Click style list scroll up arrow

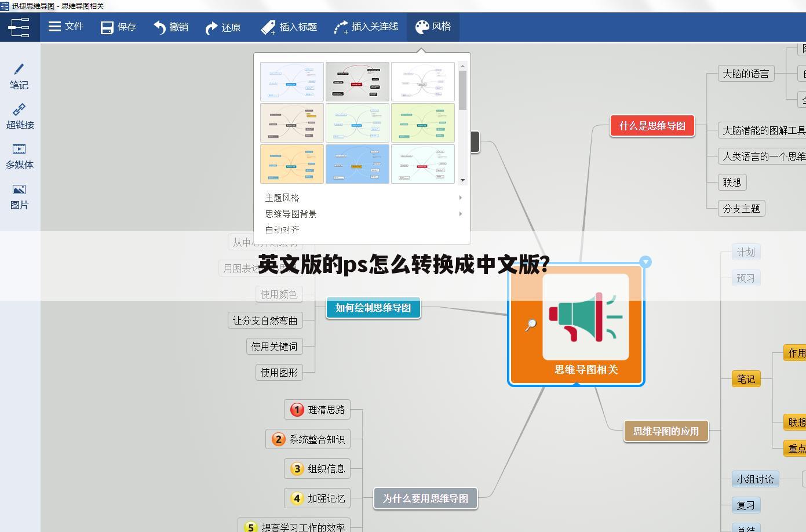(462, 66)
